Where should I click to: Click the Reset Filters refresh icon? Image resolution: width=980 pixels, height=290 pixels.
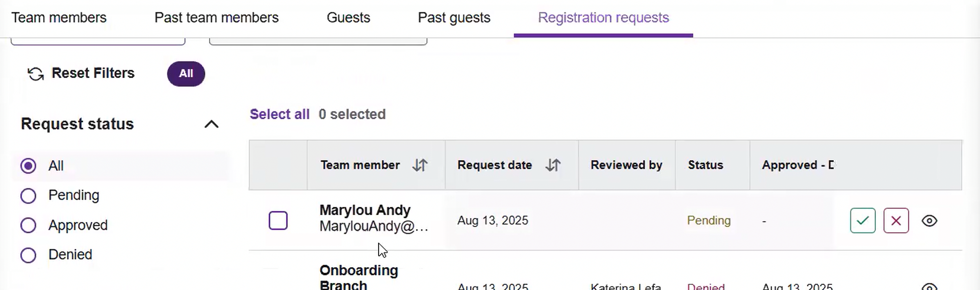[35, 74]
